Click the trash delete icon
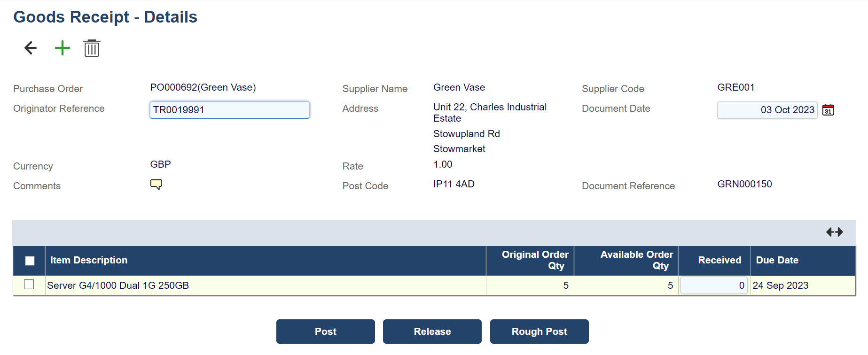868x355 pixels. coord(92,48)
